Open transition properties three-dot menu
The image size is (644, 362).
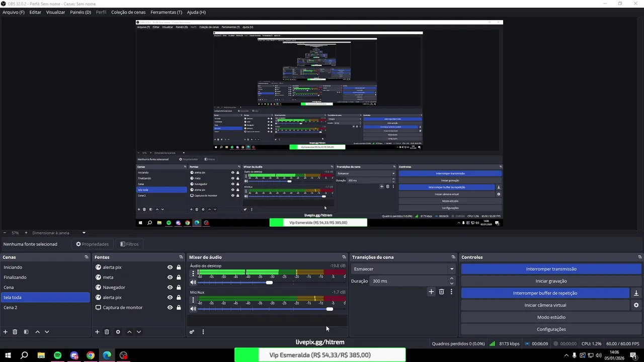pos(451,292)
